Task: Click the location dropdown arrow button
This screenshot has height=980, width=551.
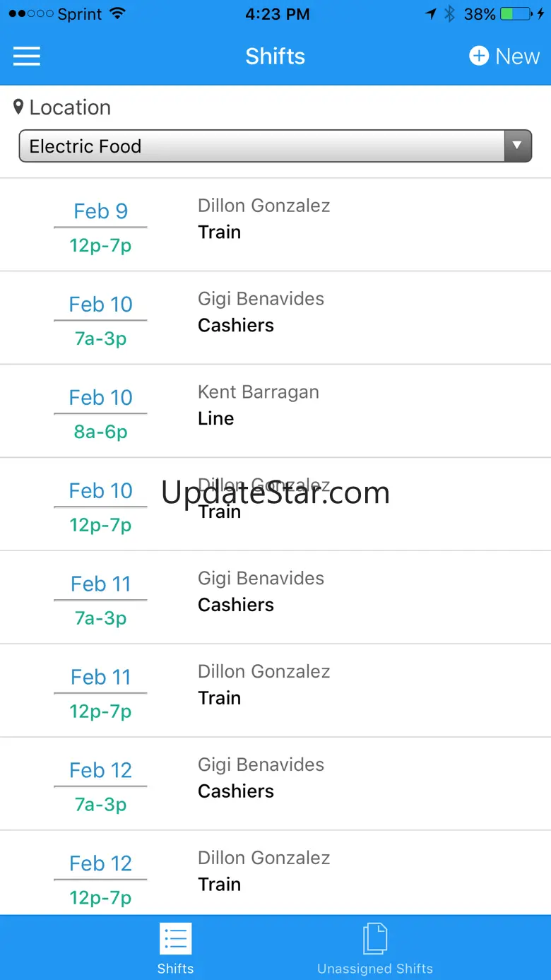Action: 517,146
